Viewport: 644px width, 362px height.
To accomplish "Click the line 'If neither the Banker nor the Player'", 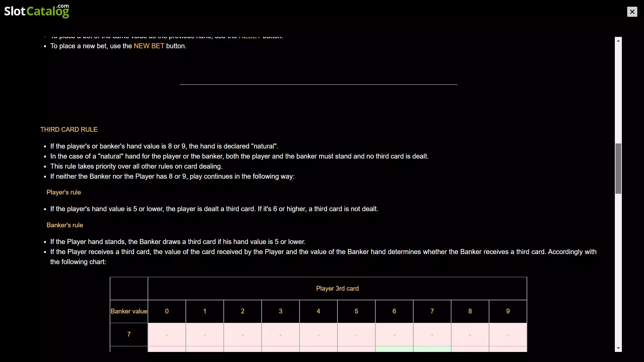I will point(172,177).
